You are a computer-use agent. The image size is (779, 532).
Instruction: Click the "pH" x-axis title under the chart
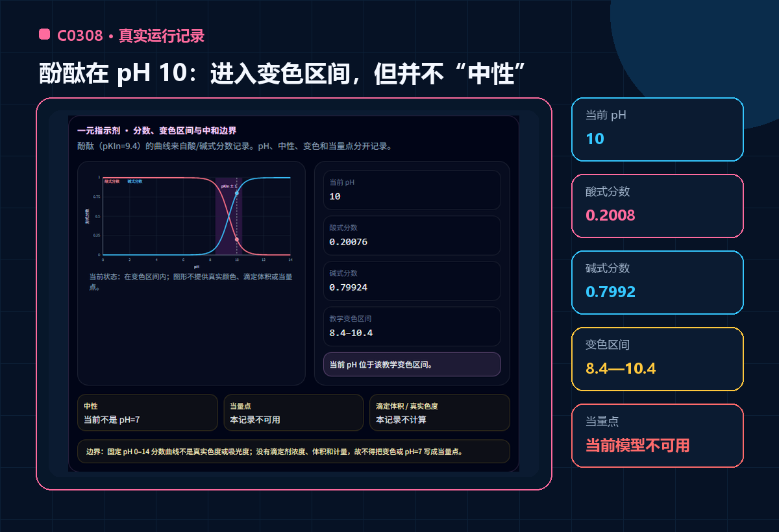(x=197, y=267)
